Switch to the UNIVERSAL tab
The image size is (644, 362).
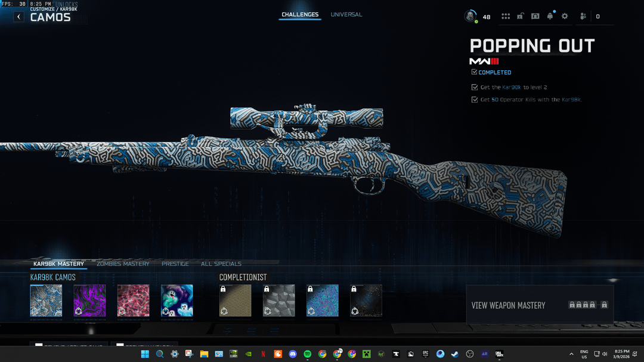coord(346,14)
